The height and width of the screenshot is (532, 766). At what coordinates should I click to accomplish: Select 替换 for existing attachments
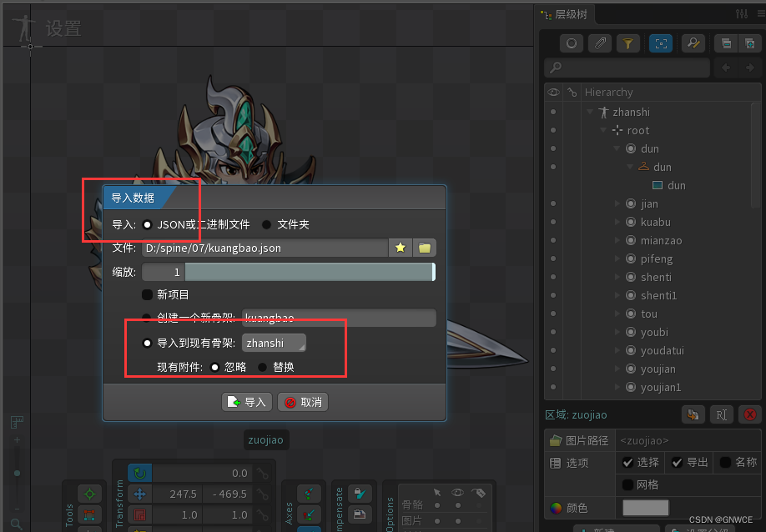click(x=262, y=367)
